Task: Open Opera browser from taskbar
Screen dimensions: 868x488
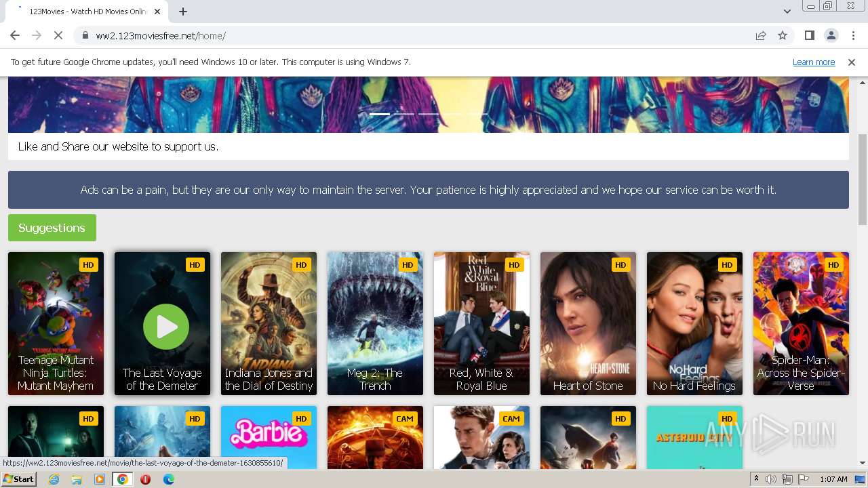Action: [x=145, y=479]
